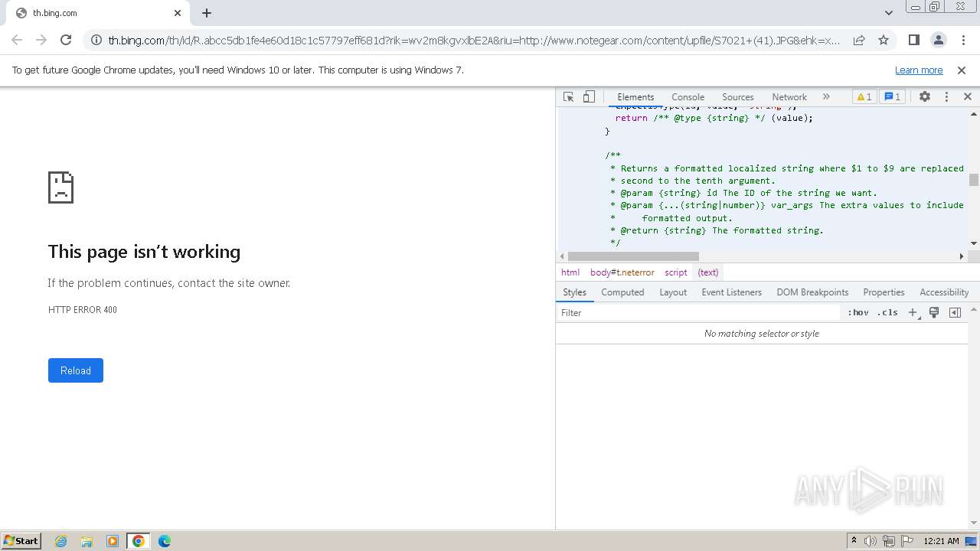The height and width of the screenshot is (551, 980).
Task: Open DOM Breakpoints pane tab
Action: (x=812, y=292)
